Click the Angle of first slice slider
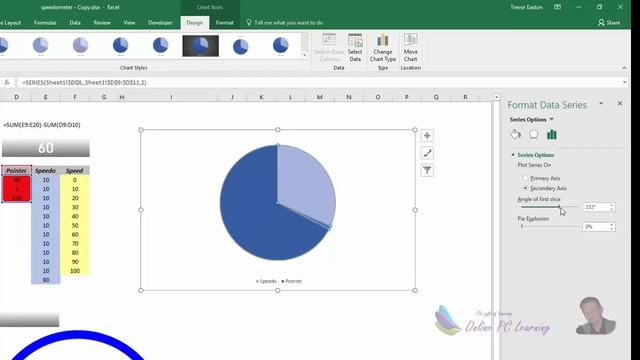640x360 pixels. coord(550,207)
